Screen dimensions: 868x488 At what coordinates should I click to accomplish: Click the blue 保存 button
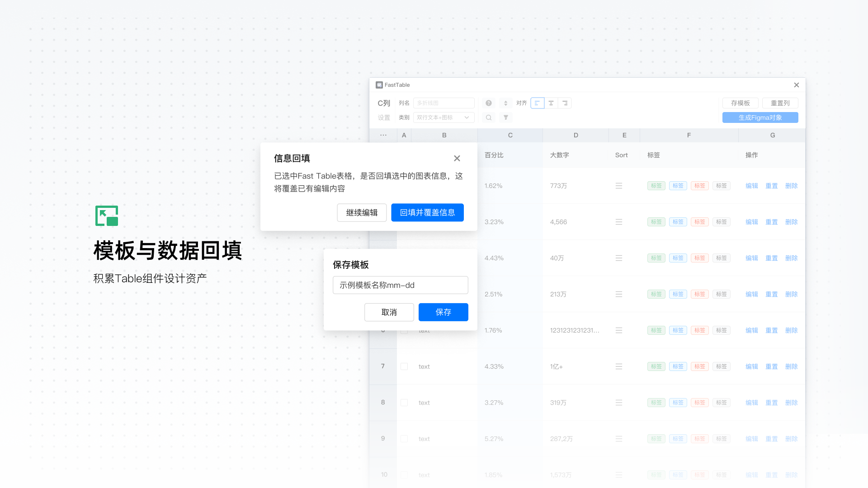click(443, 312)
